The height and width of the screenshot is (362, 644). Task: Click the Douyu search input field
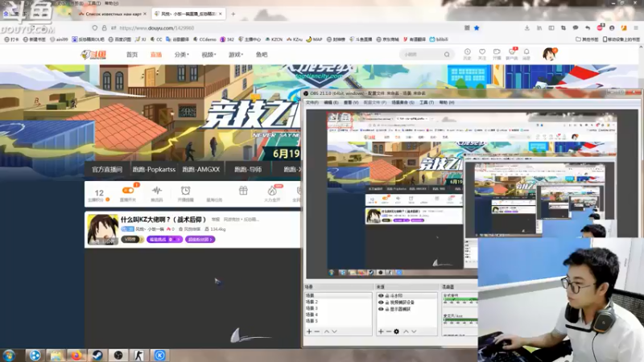tap(422, 54)
